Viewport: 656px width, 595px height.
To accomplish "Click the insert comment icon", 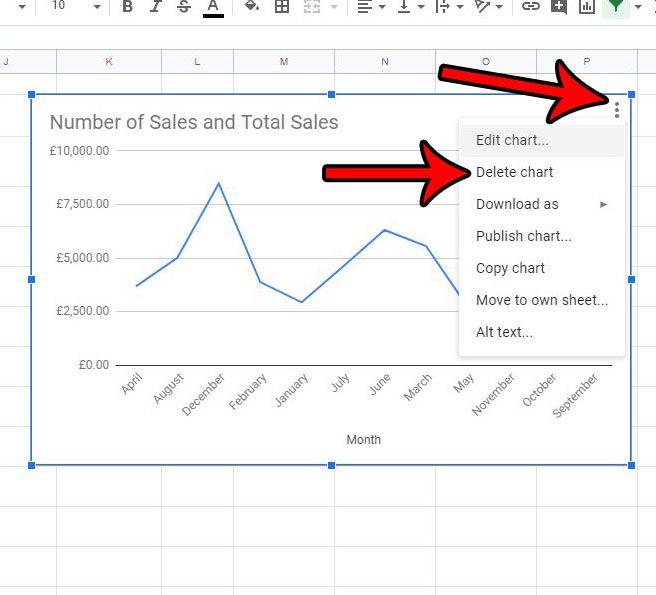I will pos(558,7).
